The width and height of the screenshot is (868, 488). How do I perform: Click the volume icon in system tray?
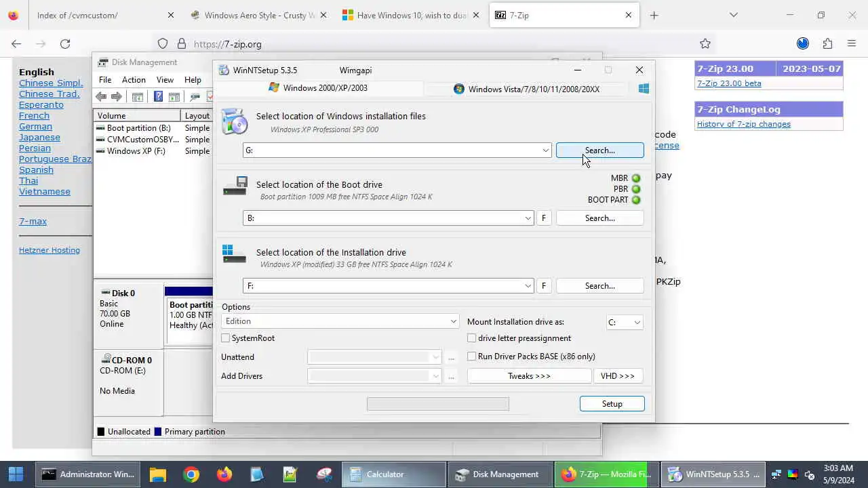(x=809, y=474)
